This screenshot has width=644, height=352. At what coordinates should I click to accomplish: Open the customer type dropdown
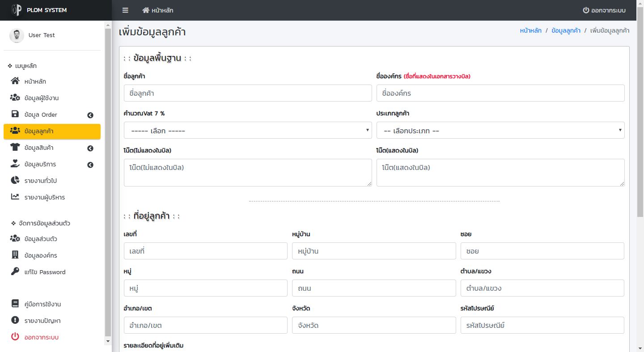coord(500,131)
